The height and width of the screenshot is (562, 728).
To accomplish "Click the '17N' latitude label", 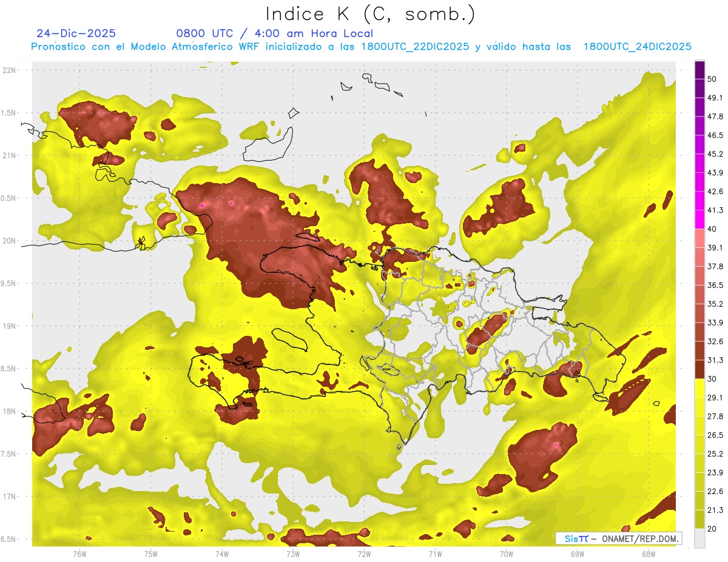I will tap(10, 497).
